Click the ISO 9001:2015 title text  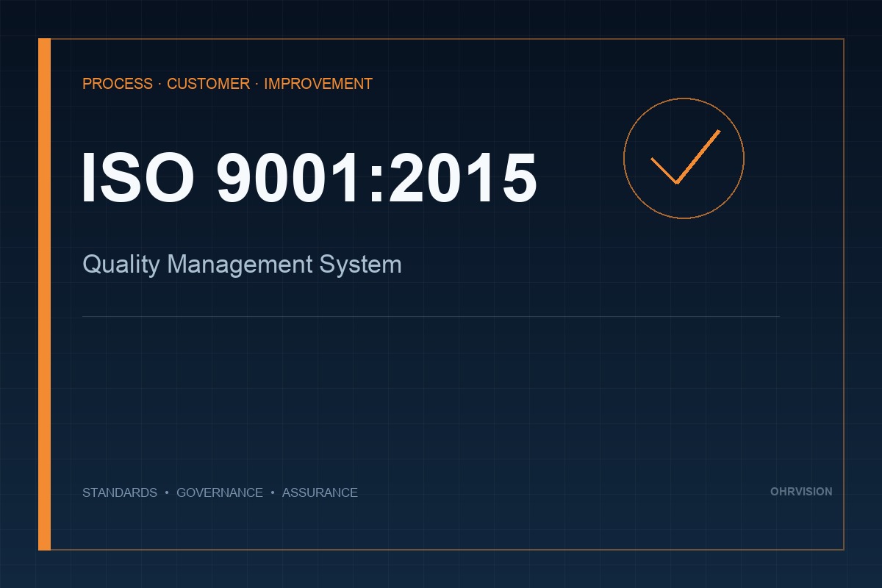click(309, 178)
